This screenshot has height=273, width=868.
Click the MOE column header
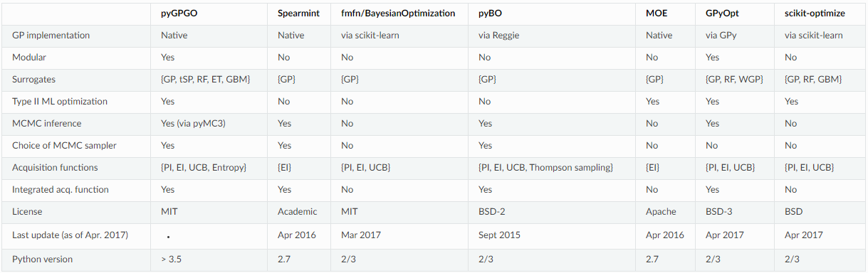pos(655,14)
